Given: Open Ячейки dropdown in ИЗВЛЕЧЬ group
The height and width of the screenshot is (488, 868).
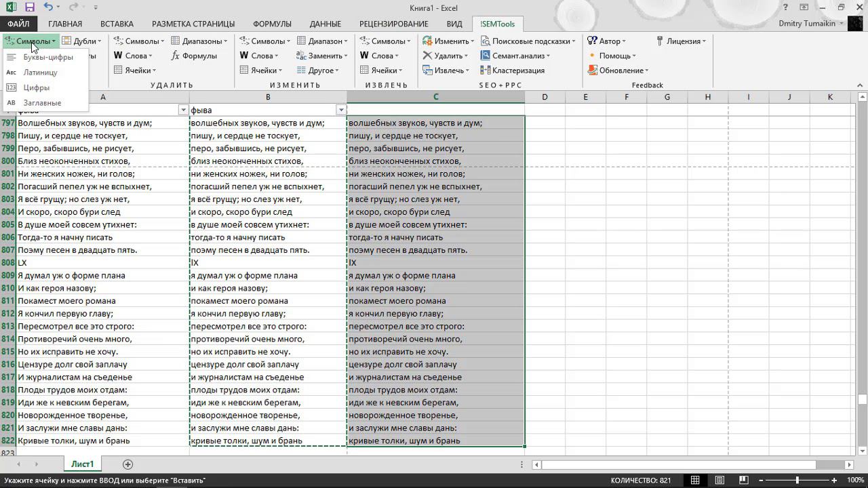Looking at the screenshot, I should 381,70.
